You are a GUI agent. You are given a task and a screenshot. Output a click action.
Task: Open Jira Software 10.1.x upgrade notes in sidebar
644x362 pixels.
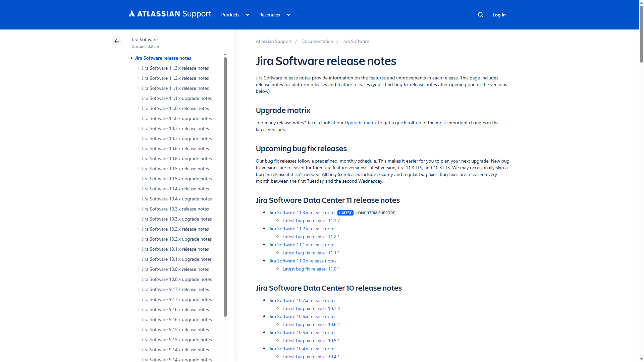tap(176, 259)
